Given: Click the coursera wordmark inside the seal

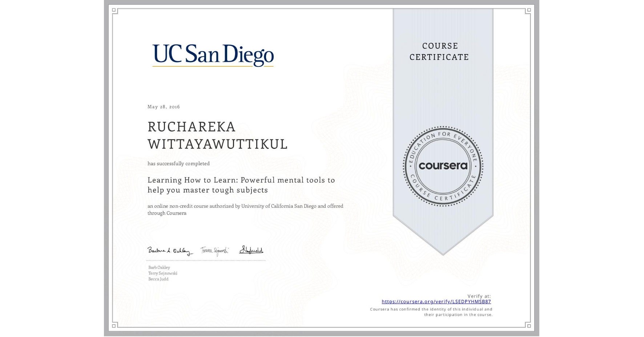Looking at the screenshot, I should pyautogui.click(x=443, y=166).
